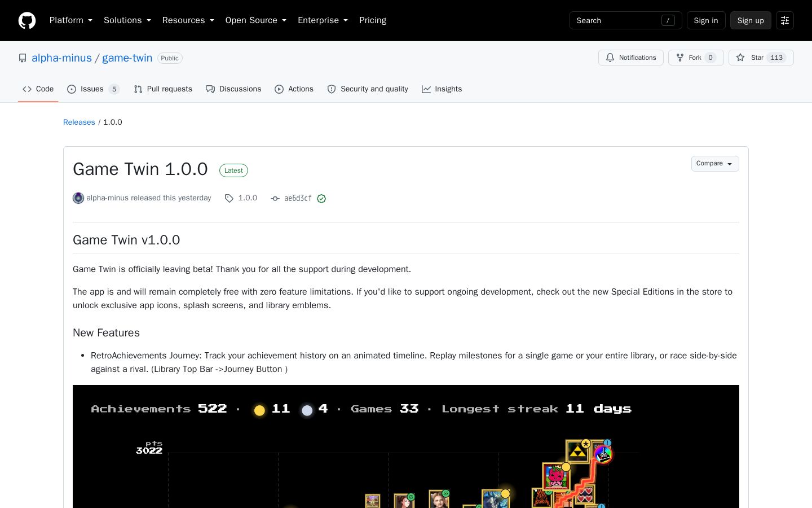Click the Sign up button

click(x=751, y=20)
